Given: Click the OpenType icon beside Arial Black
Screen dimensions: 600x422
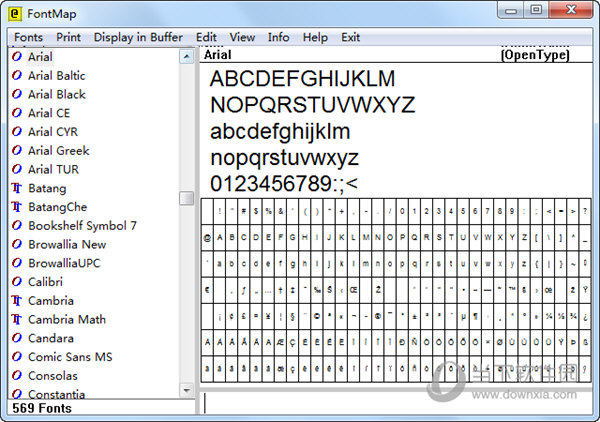Looking at the screenshot, I should coord(17,94).
